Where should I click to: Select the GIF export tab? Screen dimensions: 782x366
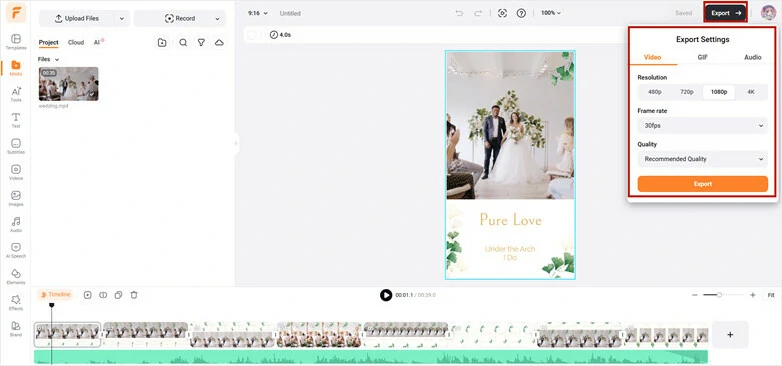[x=703, y=57]
